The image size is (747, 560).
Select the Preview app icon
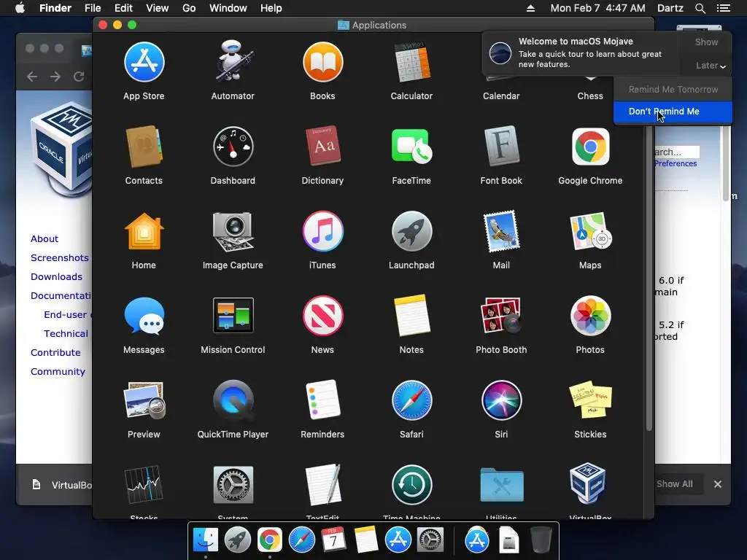click(x=144, y=400)
